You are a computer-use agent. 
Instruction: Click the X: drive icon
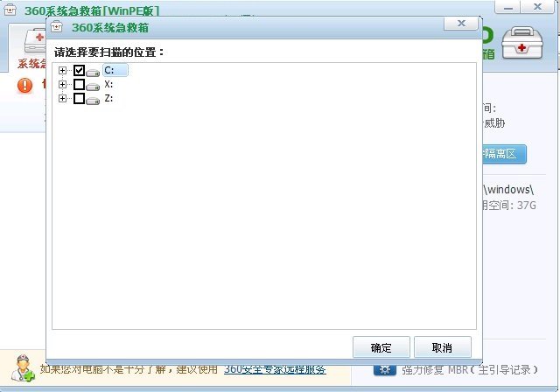click(x=93, y=85)
